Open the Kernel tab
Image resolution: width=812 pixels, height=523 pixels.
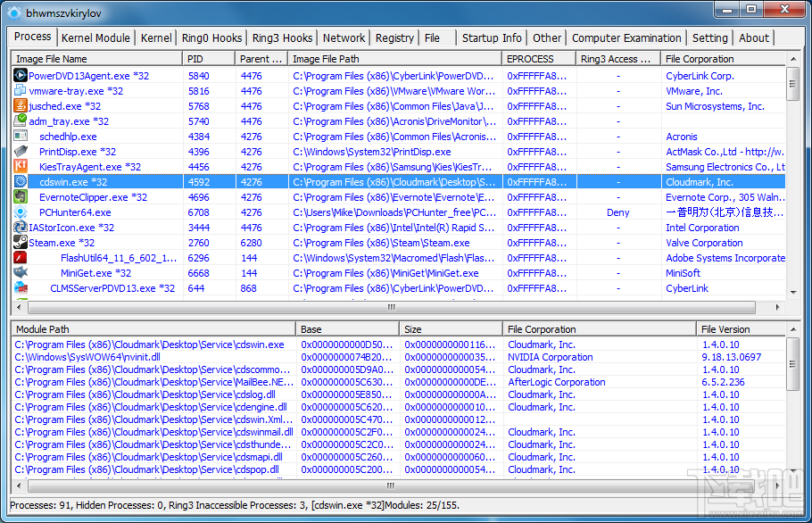point(156,37)
